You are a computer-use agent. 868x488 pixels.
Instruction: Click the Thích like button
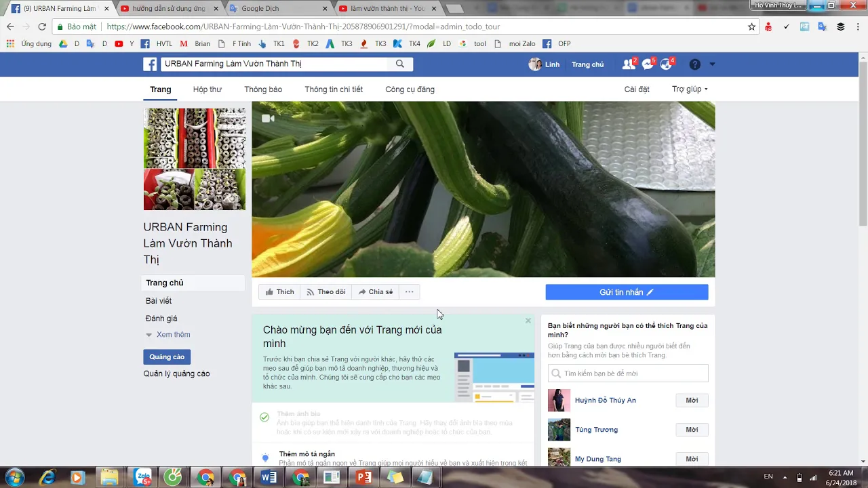pyautogui.click(x=279, y=292)
